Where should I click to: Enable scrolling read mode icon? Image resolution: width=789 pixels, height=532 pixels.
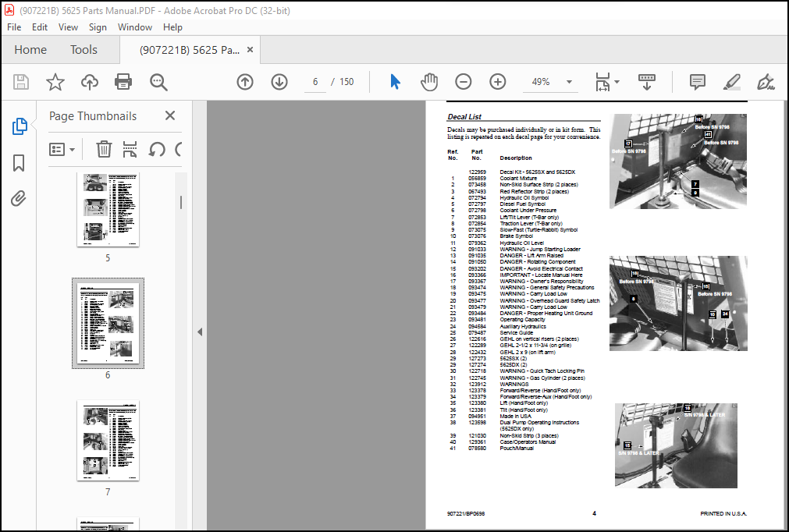pos(647,82)
